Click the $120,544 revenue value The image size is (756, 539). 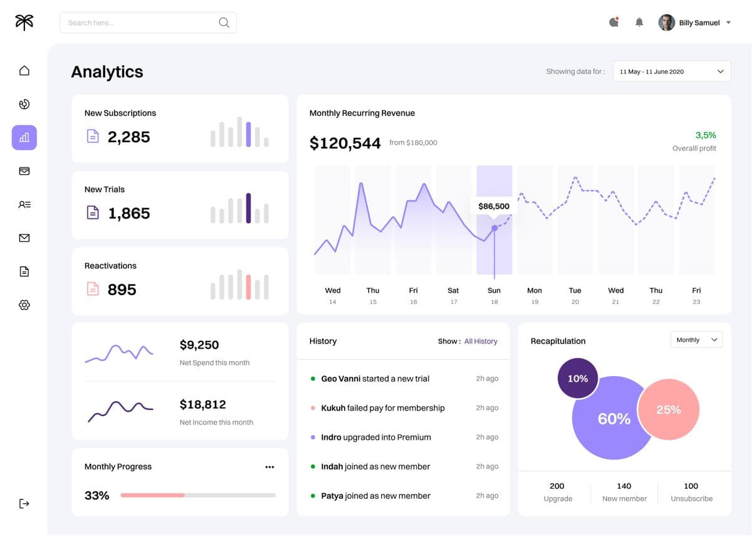click(345, 143)
